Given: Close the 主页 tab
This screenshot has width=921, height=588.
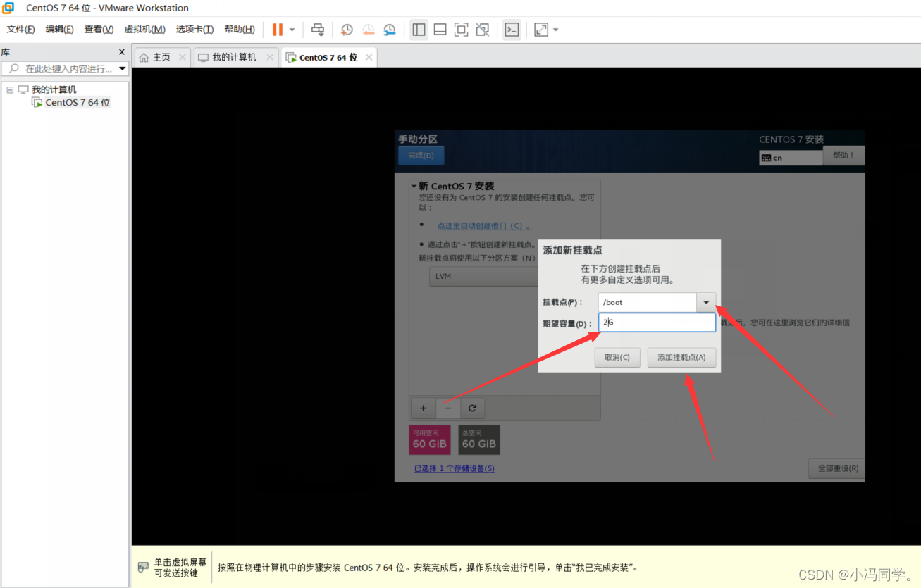Looking at the screenshot, I should tap(183, 57).
